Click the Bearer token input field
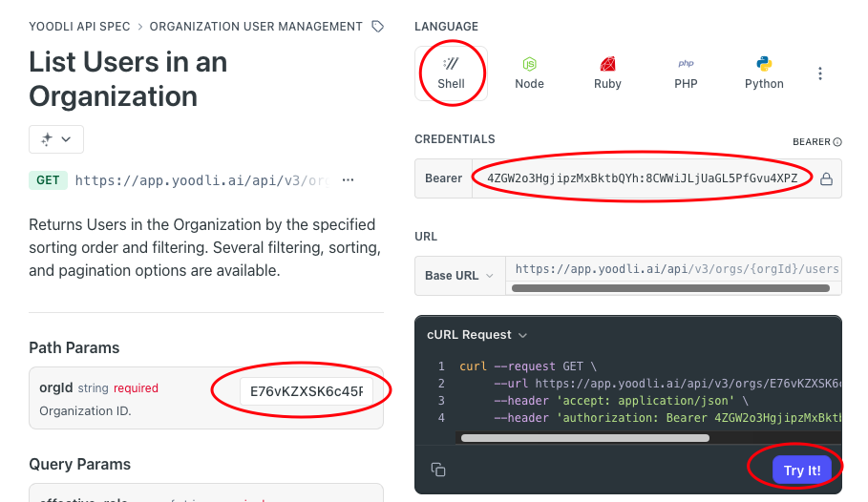Image resolution: width=868 pixels, height=502 pixels. coord(642,178)
